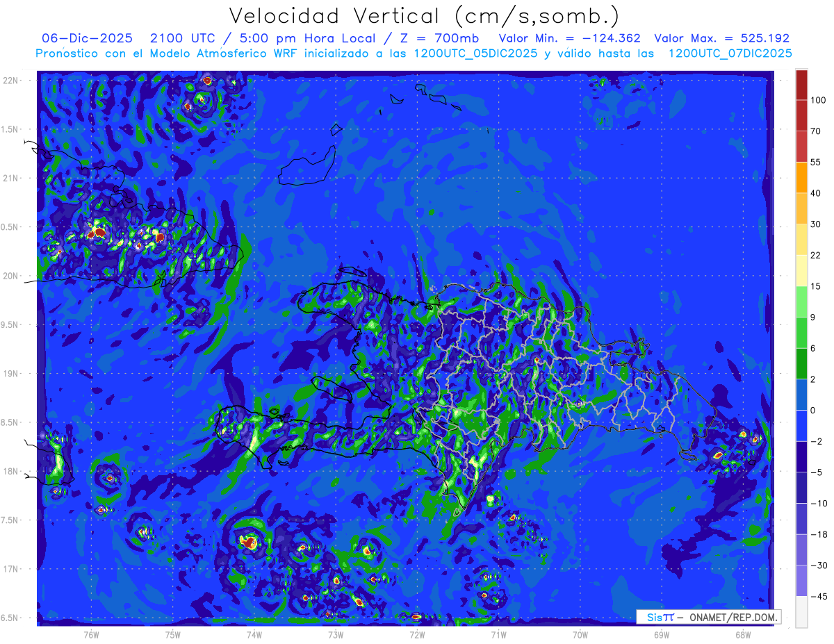Click 'Valor Max. = 525.192' value

722,38
